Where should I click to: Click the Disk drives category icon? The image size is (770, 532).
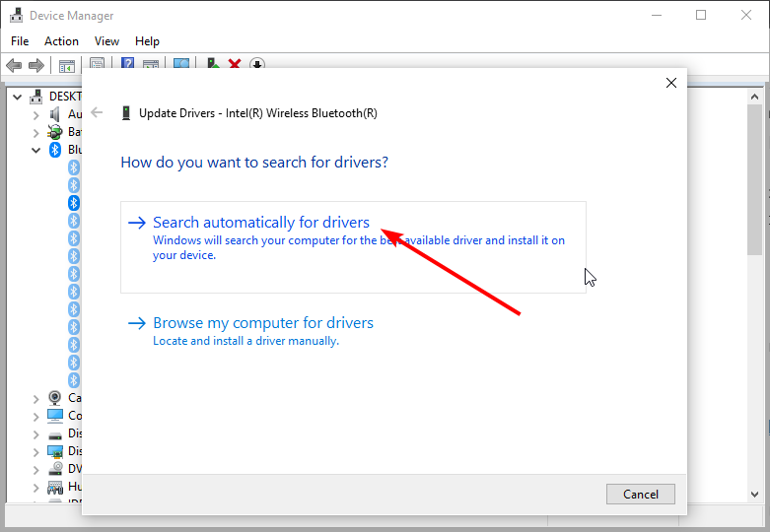pyautogui.click(x=55, y=434)
